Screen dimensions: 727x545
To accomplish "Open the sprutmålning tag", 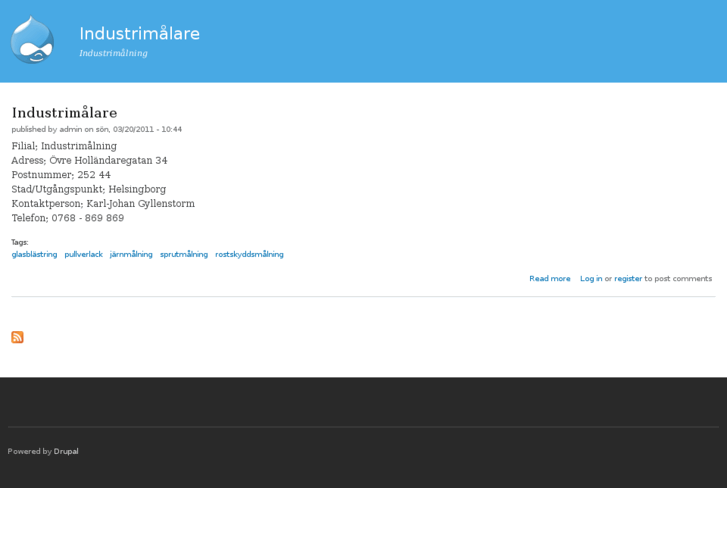I will [x=184, y=254].
